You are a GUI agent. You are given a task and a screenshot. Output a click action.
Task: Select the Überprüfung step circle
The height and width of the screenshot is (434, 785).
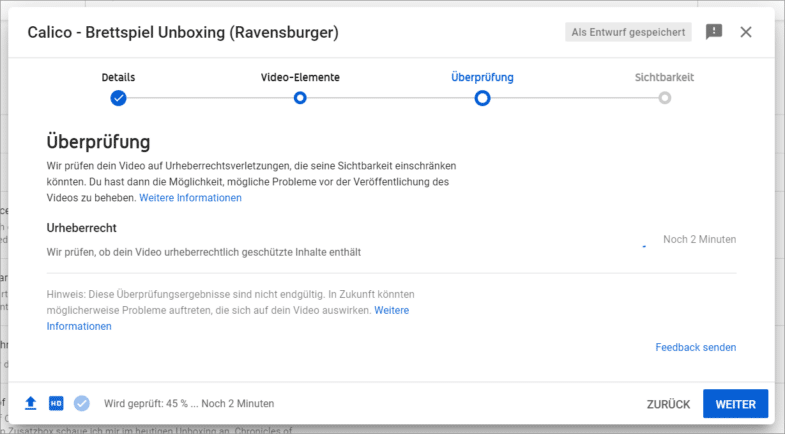482,98
